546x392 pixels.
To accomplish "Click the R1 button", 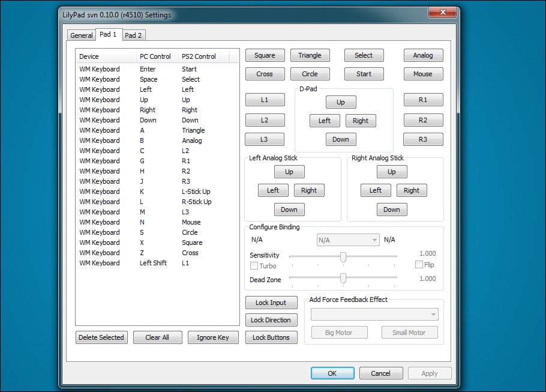I will coord(423,100).
